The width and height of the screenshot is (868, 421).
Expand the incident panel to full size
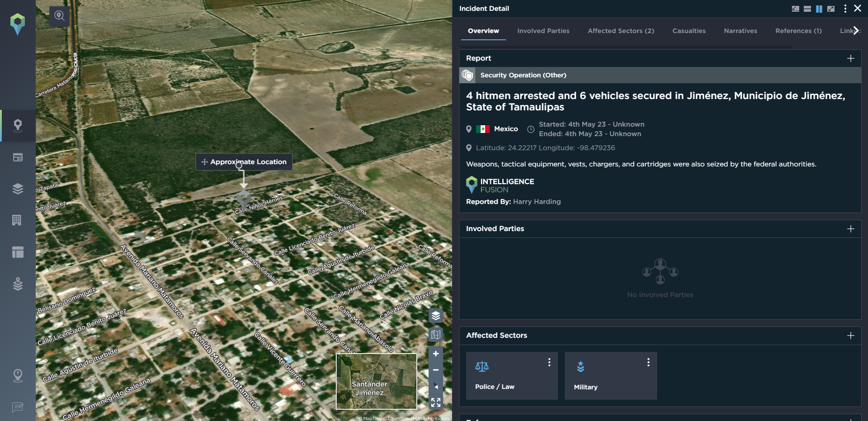[x=831, y=9]
